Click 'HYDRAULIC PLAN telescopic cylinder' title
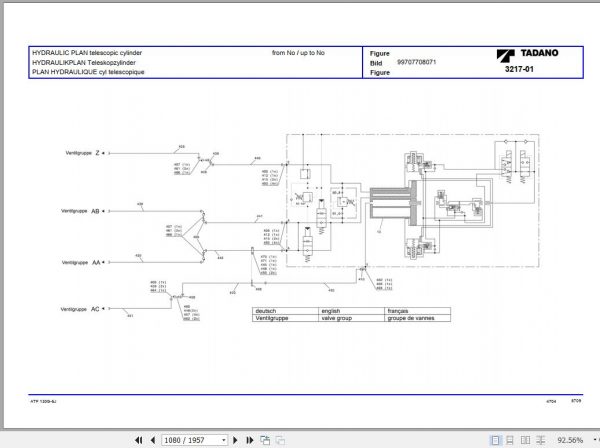This screenshot has width=600, height=448. click(87, 53)
